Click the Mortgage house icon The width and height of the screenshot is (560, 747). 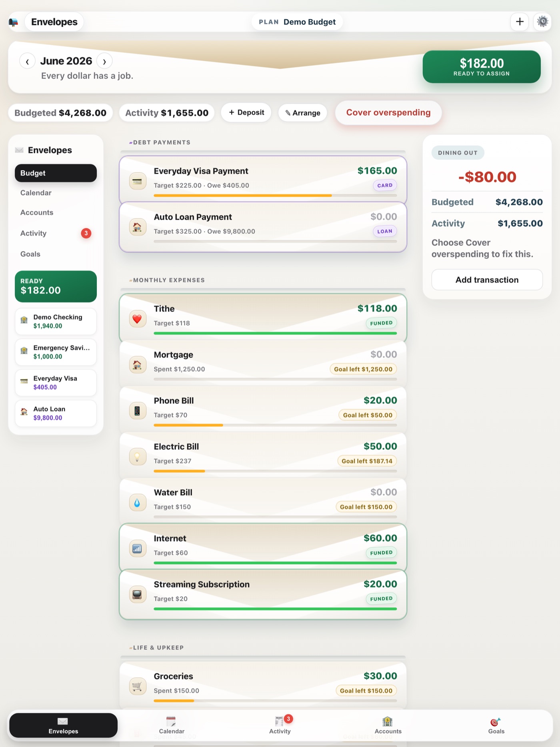(137, 365)
